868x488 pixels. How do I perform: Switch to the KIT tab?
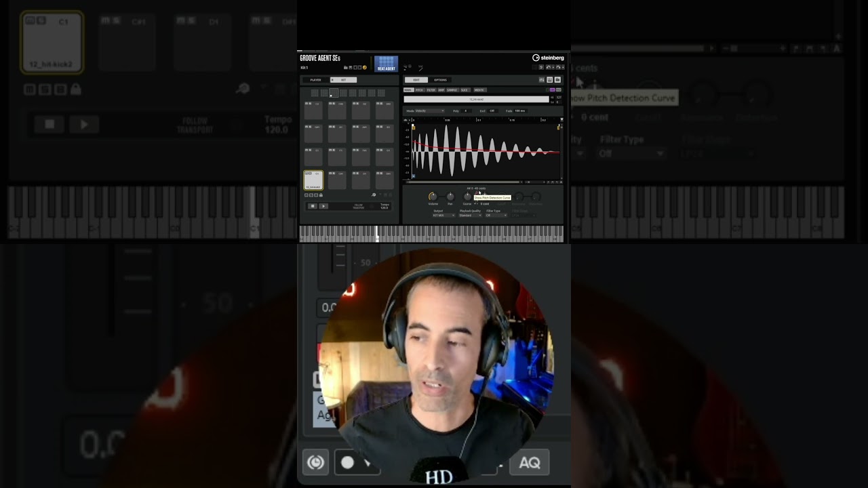pos(343,80)
